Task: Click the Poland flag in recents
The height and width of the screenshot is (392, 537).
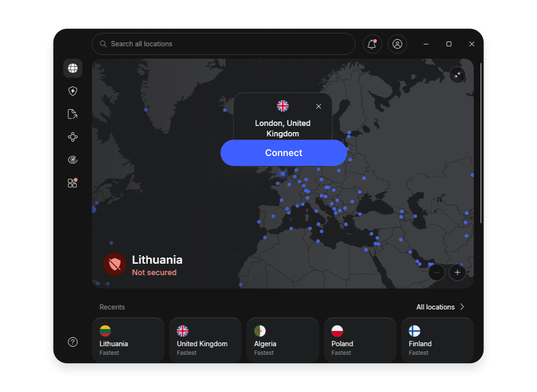Action: coord(337,331)
